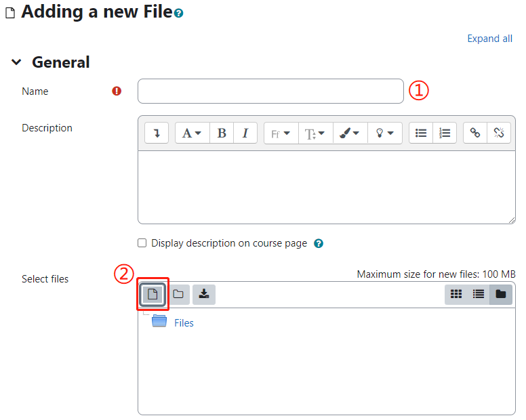Open the font color brush dropdown

point(350,133)
